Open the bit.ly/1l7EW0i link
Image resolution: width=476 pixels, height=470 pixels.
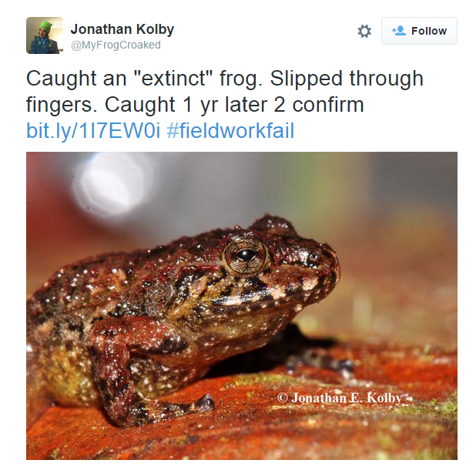[93, 130]
